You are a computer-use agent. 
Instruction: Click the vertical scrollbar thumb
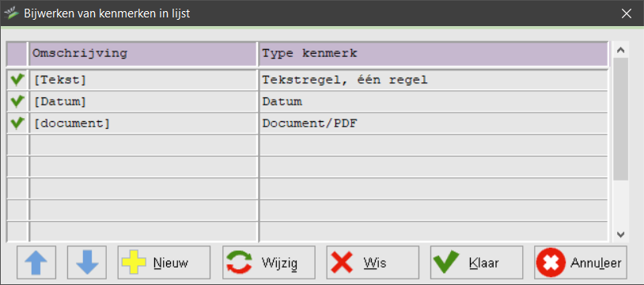620,119
